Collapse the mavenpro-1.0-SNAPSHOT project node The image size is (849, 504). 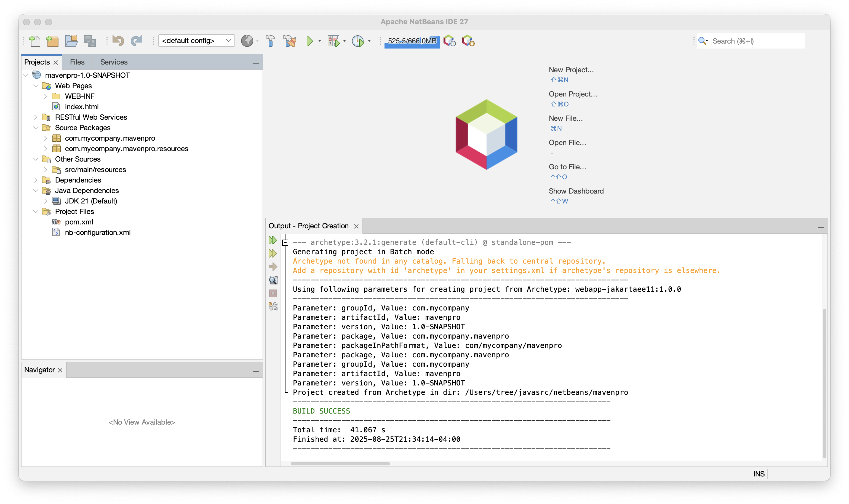pyautogui.click(x=26, y=75)
